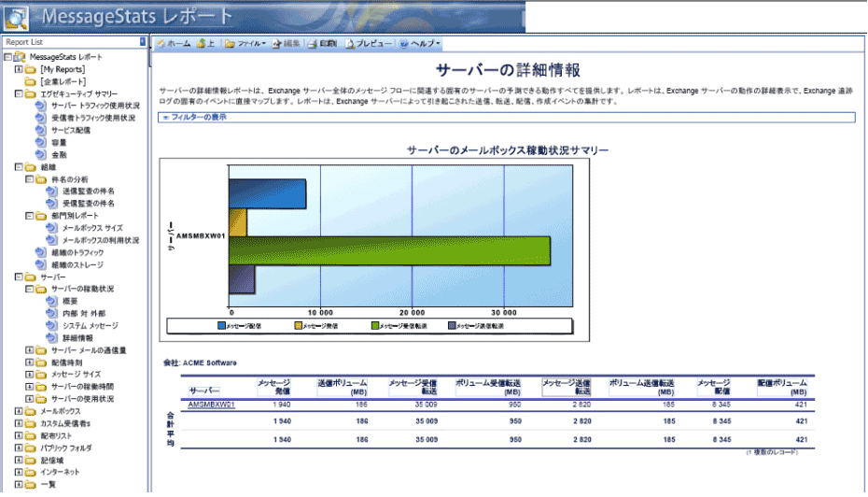
Task: Show filters via フィルターの表示 link
Action: (x=197, y=118)
